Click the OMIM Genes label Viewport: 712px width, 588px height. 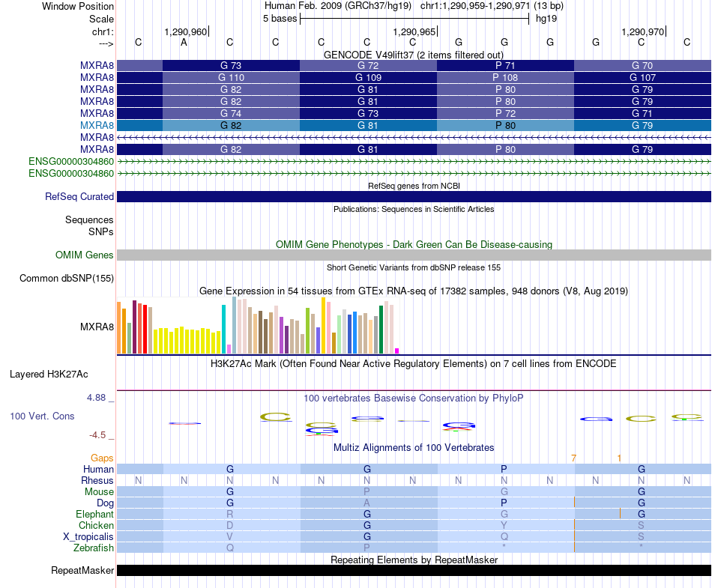pos(85,255)
